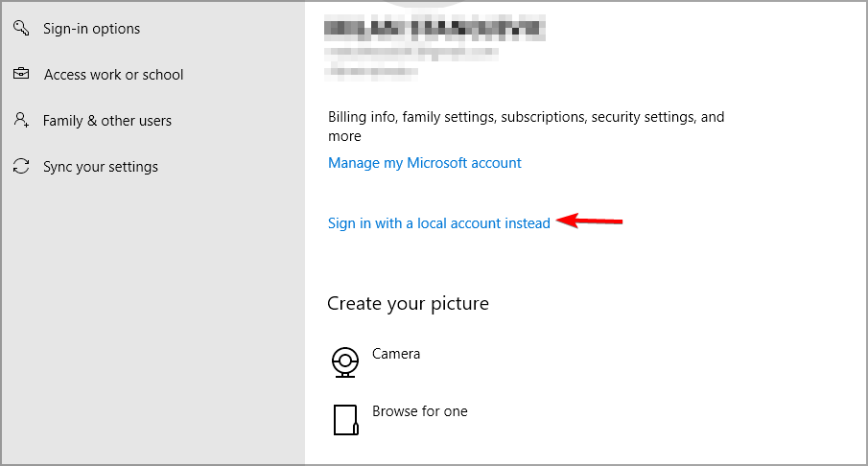Open Sync your settings section
This screenshot has height=466, width=868.
point(100,167)
